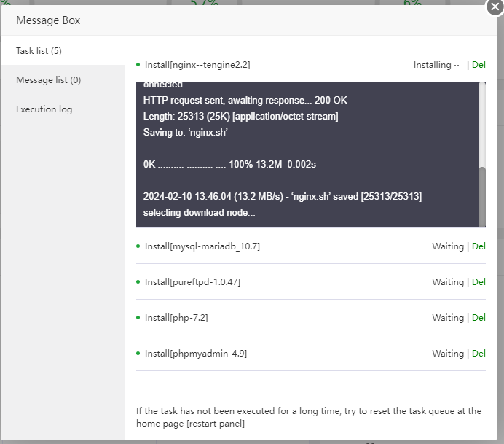Close the Message Box dialog

click(x=493, y=9)
